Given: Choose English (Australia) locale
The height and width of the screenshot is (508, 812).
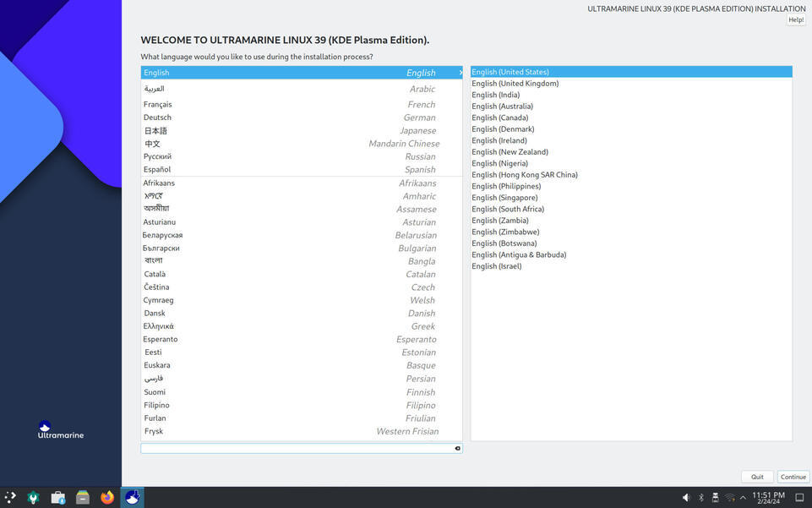Looking at the screenshot, I should [x=631, y=107].
